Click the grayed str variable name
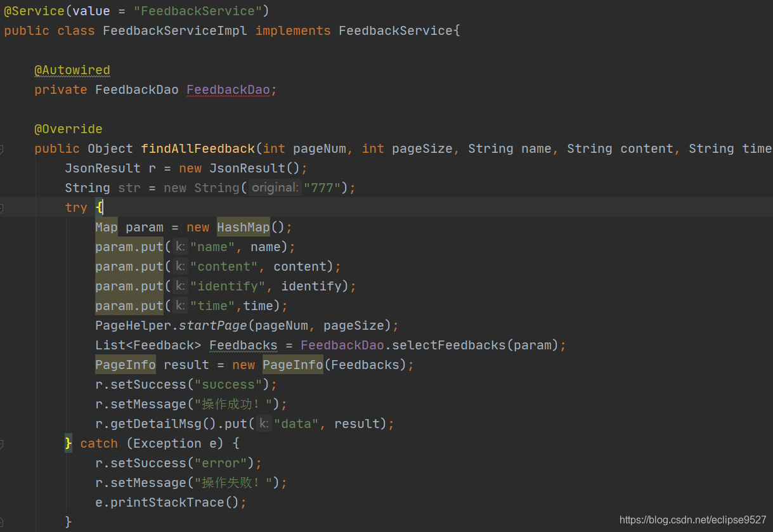The image size is (773, 532). 129,188
